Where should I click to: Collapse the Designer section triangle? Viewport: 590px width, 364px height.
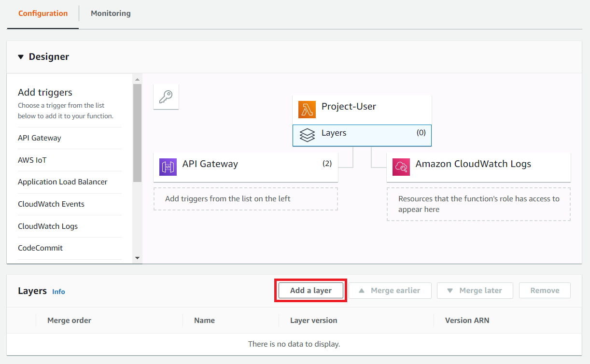[21, 57]
